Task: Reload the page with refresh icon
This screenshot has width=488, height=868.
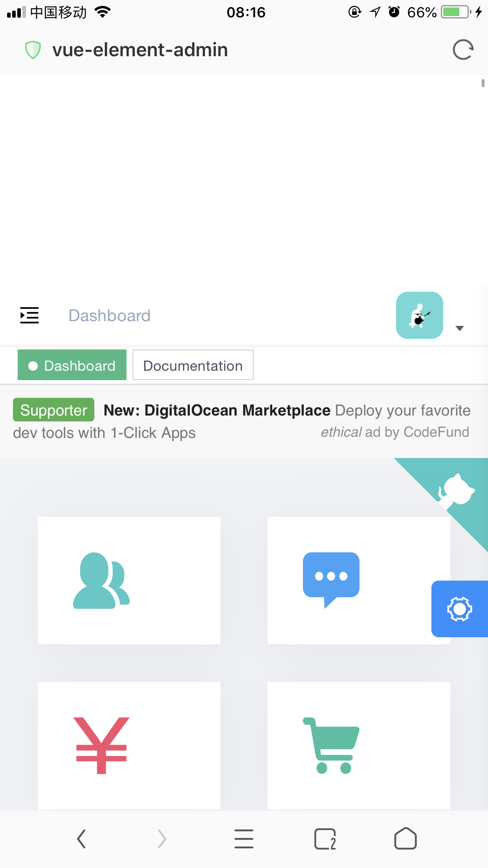Action: click(x=463, y=50)
